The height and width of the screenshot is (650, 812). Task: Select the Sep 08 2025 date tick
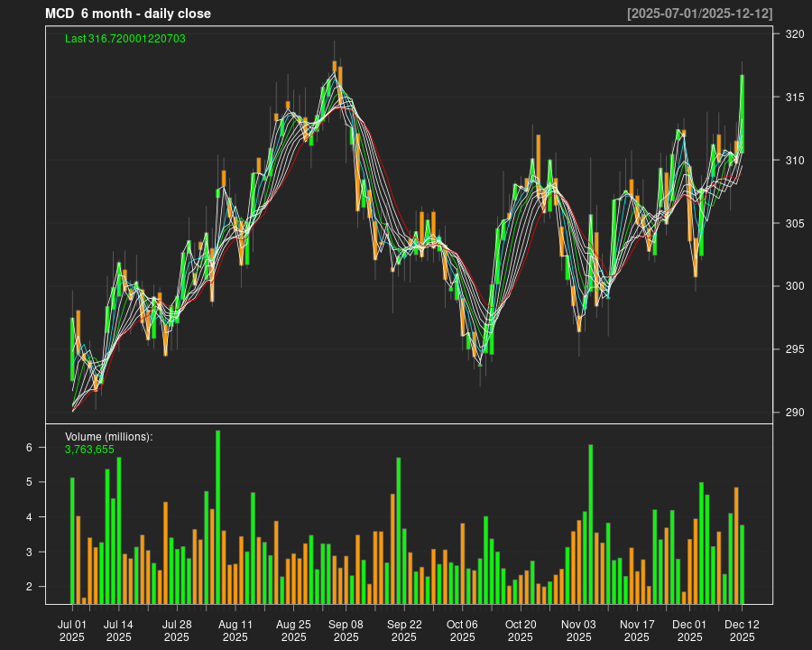pyautogui.click(x=346, y=630)
